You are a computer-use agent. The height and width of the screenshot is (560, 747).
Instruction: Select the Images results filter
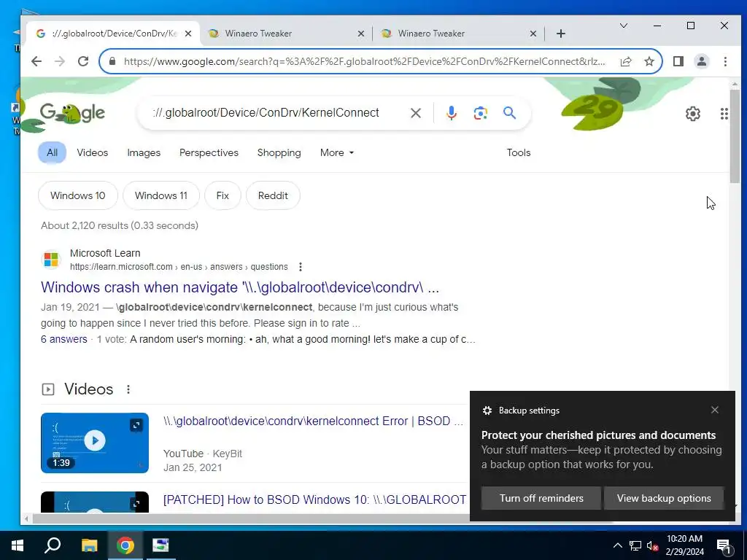pyautogui.click(x=144, y=153)
